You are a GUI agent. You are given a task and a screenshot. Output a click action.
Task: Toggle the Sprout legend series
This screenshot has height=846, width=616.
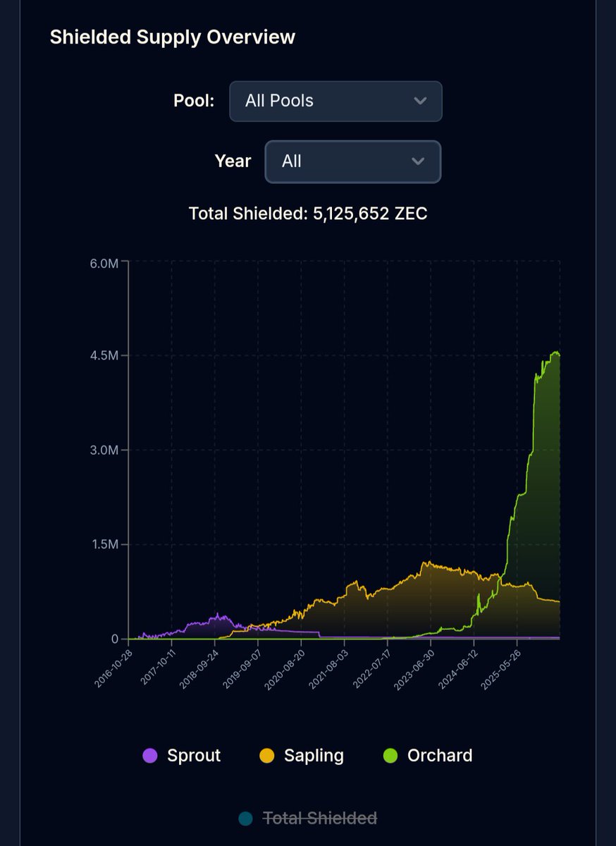tap(182, 756)
